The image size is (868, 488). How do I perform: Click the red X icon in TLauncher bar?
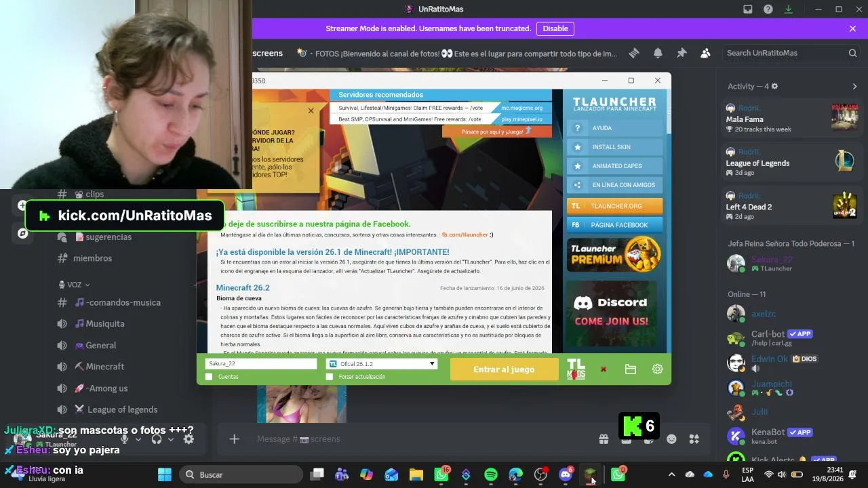(x=604, y=369)
